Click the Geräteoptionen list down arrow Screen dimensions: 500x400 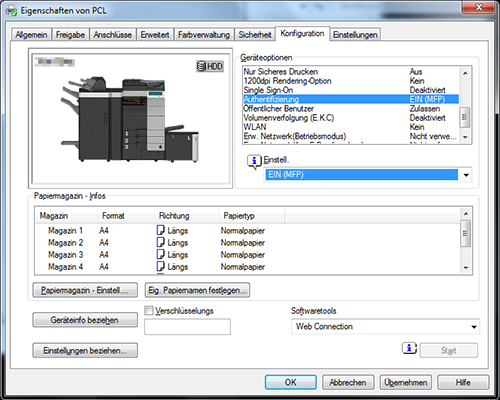pyautogui.click(x=465, y=137)
